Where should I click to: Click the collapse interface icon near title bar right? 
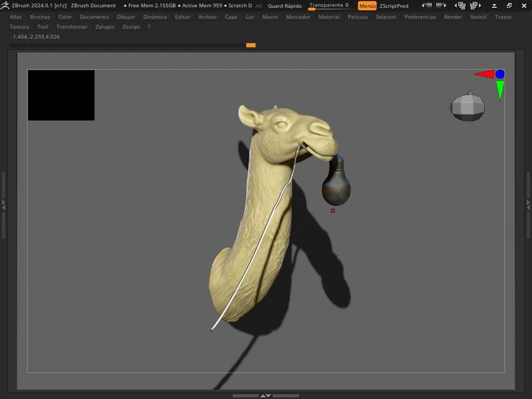pos(495,5)
